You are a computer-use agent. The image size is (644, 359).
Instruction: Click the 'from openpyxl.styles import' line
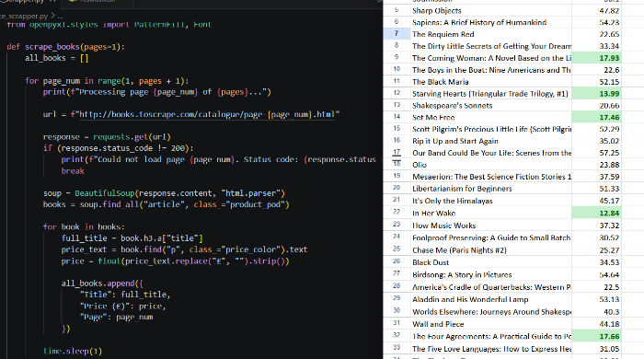[109, 25]
